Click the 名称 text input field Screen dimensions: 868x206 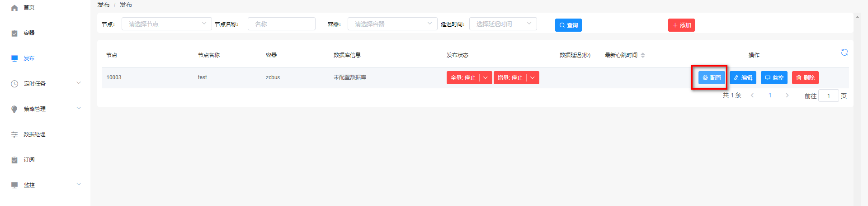(x=281, y=24)
